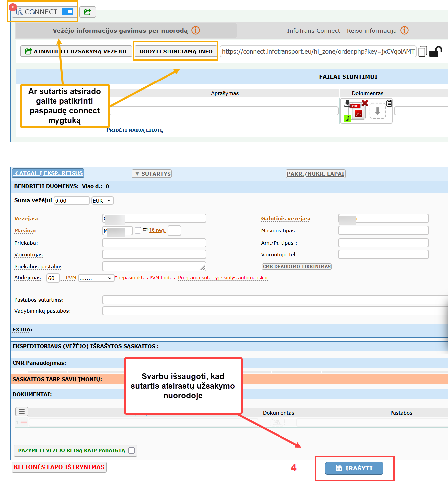Click the Vairuotojo Tel. field
Screen dimensions: 448x485
[384, 254]
